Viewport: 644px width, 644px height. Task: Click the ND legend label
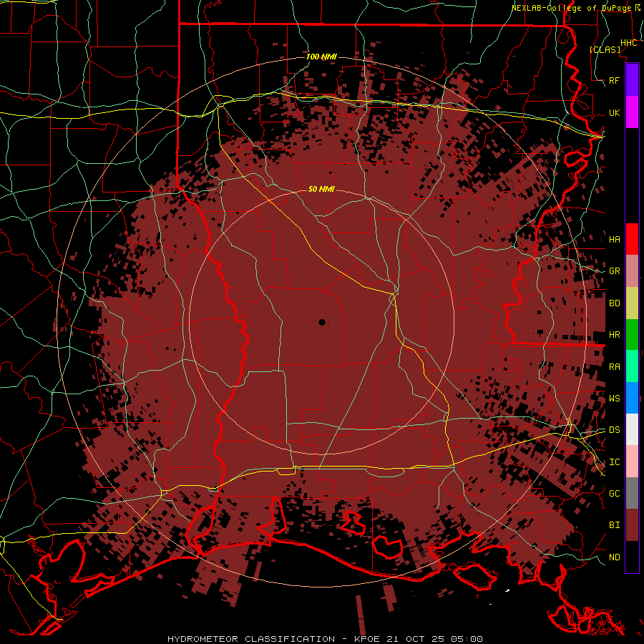tap(615, 557)
